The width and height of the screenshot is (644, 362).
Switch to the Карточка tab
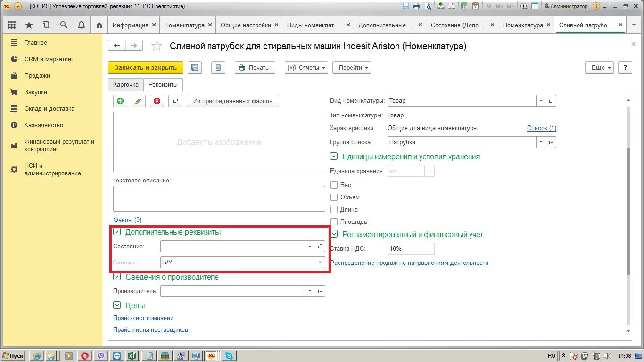126,84
